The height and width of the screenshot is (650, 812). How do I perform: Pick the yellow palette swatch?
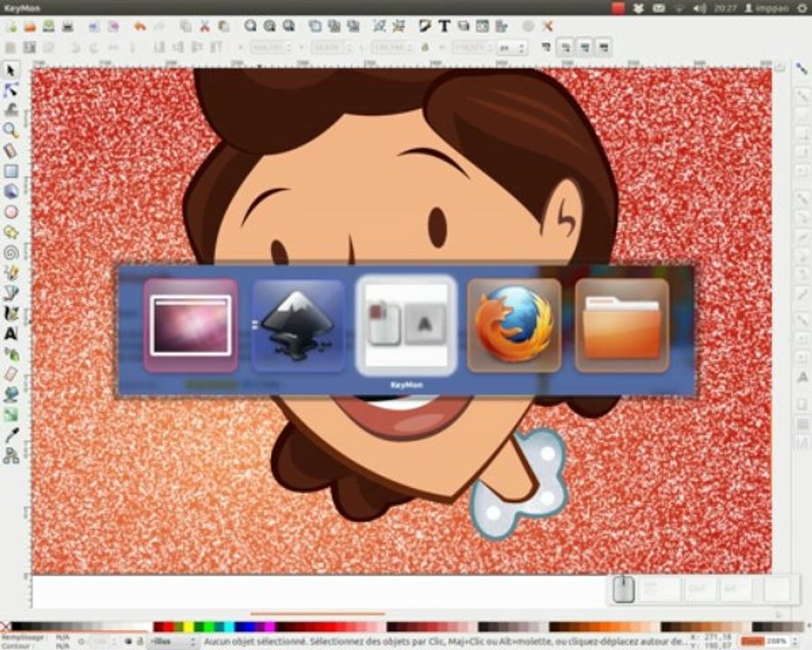[189, 627]
